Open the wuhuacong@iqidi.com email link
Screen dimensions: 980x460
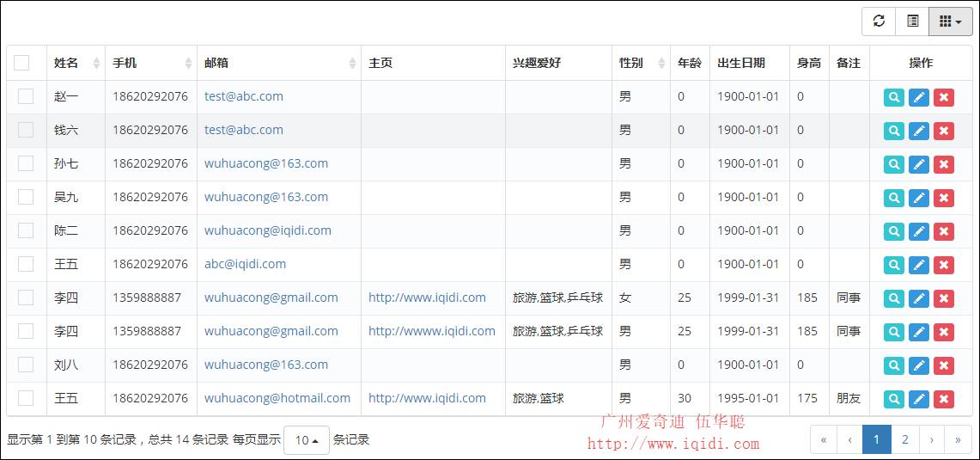267,230
